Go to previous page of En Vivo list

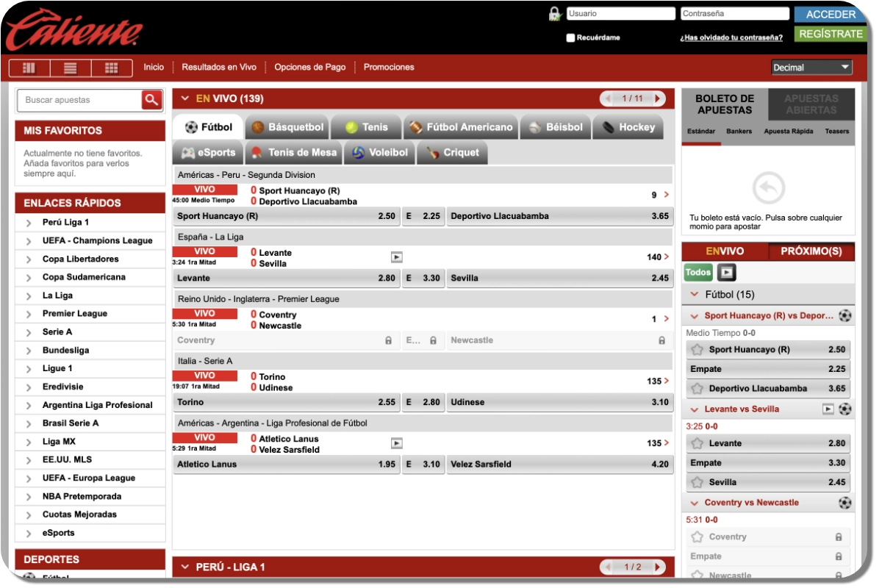[x=607, y=98]
